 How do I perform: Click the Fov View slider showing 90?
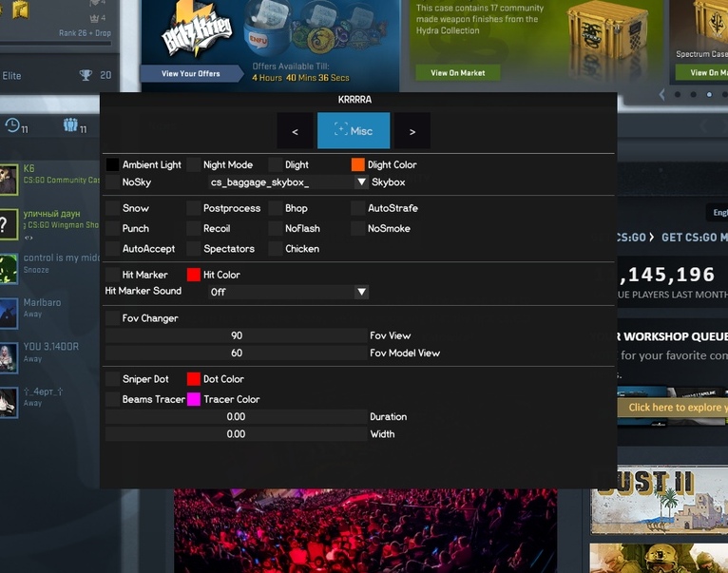237,335
